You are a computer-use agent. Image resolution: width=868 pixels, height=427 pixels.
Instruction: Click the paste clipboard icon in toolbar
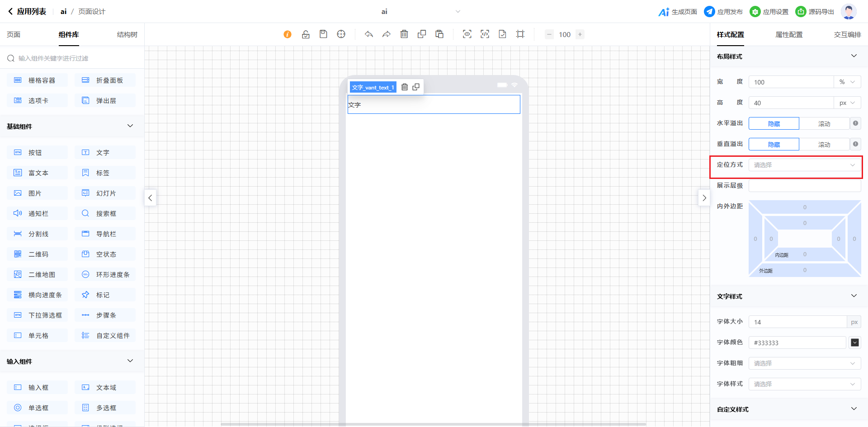click(x=439, y=34)
